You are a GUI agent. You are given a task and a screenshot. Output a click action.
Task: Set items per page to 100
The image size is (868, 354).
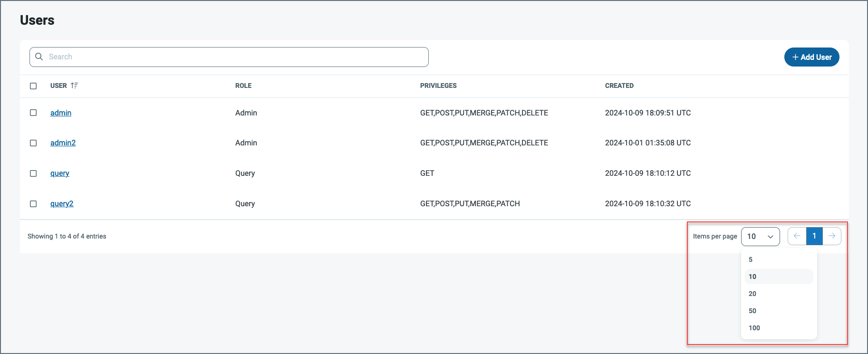(x=754, y=328)
